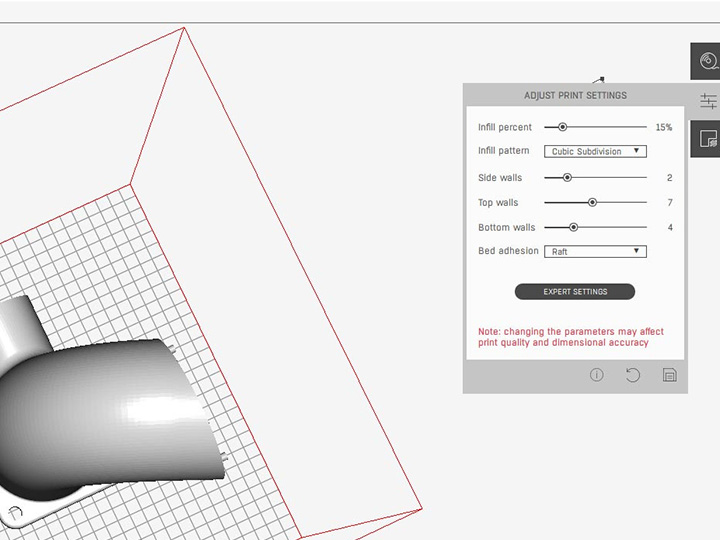The width and height of the screenshot is (720, 540).
Task: Click the dropdown arrow beside Cubic Subdivision
Action: [x=636, y=152]
